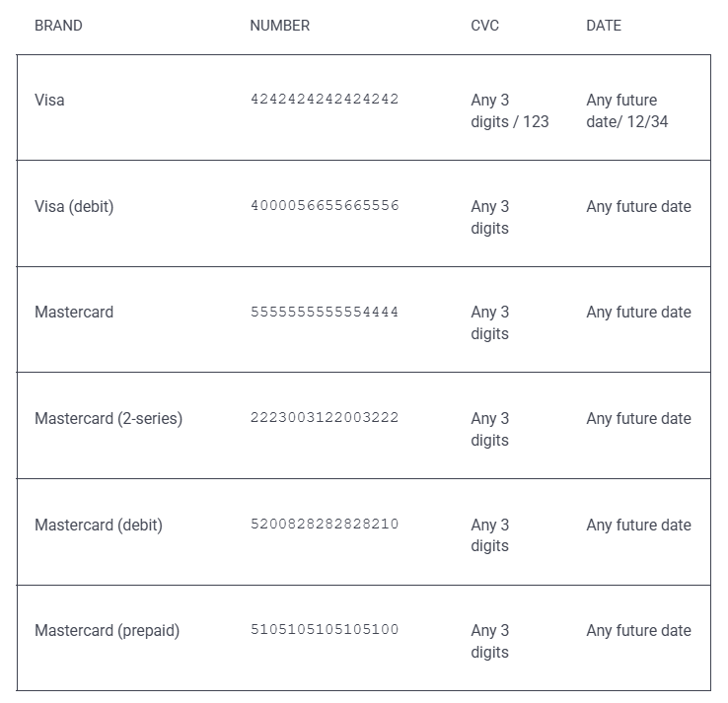Select the Mastercard (prepaid) brand cell

(107, 630)
